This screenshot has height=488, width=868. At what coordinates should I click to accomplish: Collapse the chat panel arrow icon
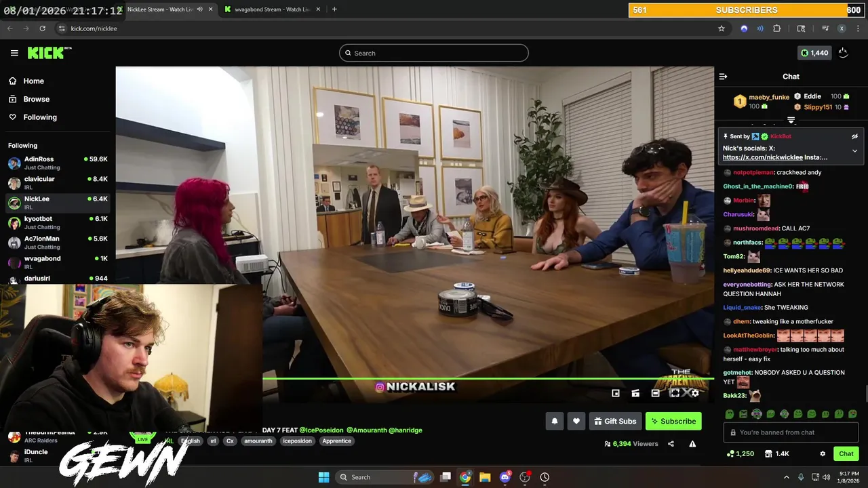pos(723,77)
